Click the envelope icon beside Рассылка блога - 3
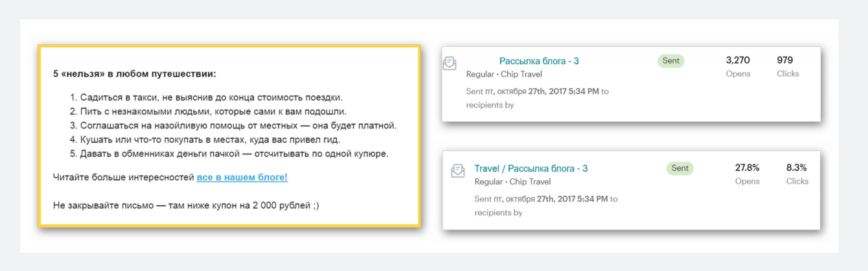Screen dimensions: 868x271 (450, 63)
